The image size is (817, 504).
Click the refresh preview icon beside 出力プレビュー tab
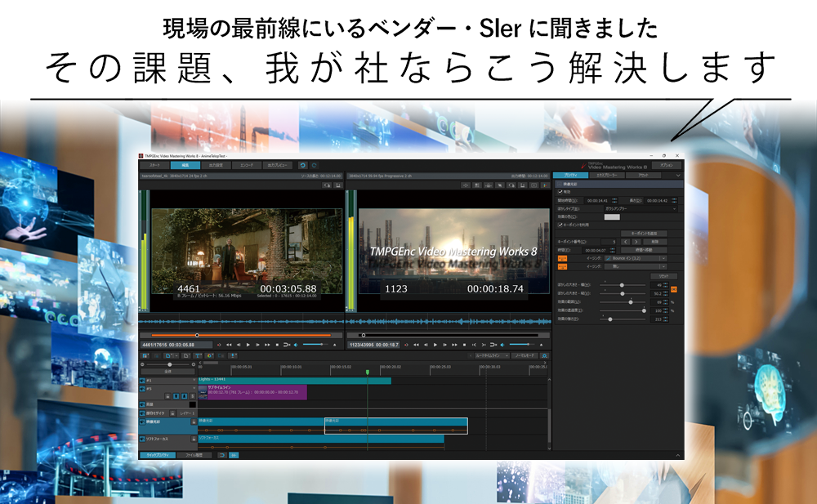[303, 166]
